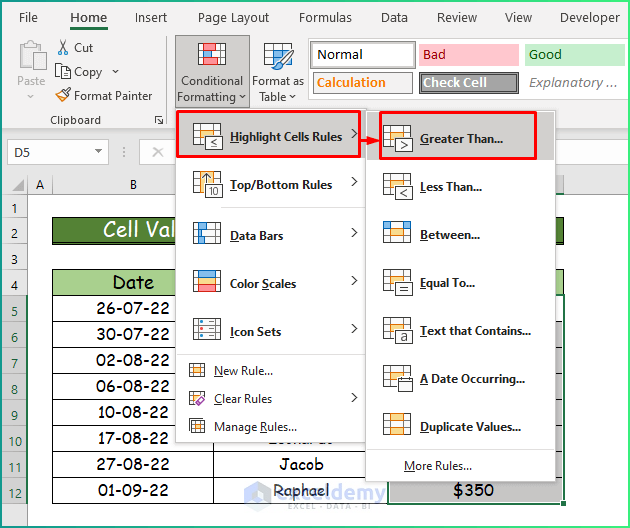This screenshot has width=630, height=528.
Task: Choose Duplicate Values... menu entry
Action: (x=460, y=426)
